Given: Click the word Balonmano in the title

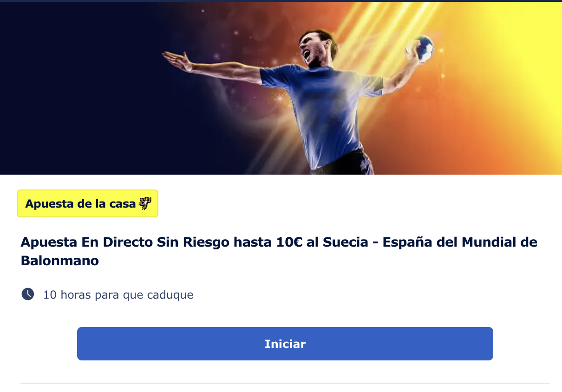Looking at the screenshot, I should pos(60,261).
